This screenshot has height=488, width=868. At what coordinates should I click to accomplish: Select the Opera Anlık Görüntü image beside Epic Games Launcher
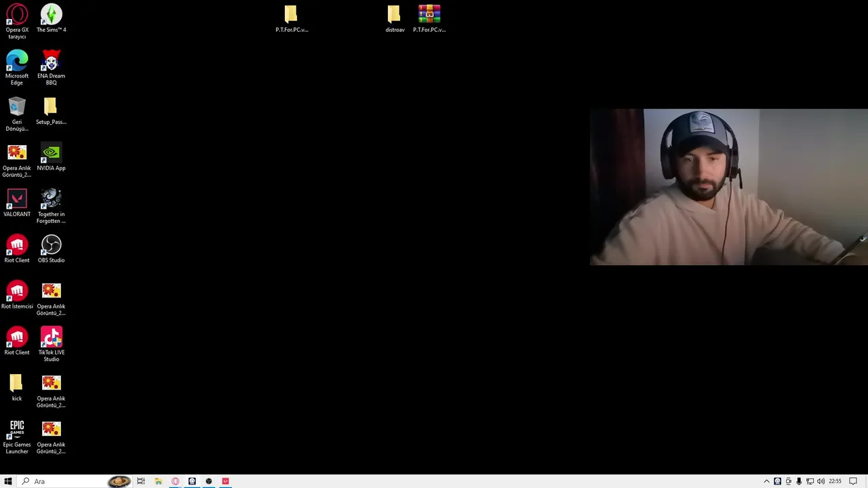click(51, 436)
